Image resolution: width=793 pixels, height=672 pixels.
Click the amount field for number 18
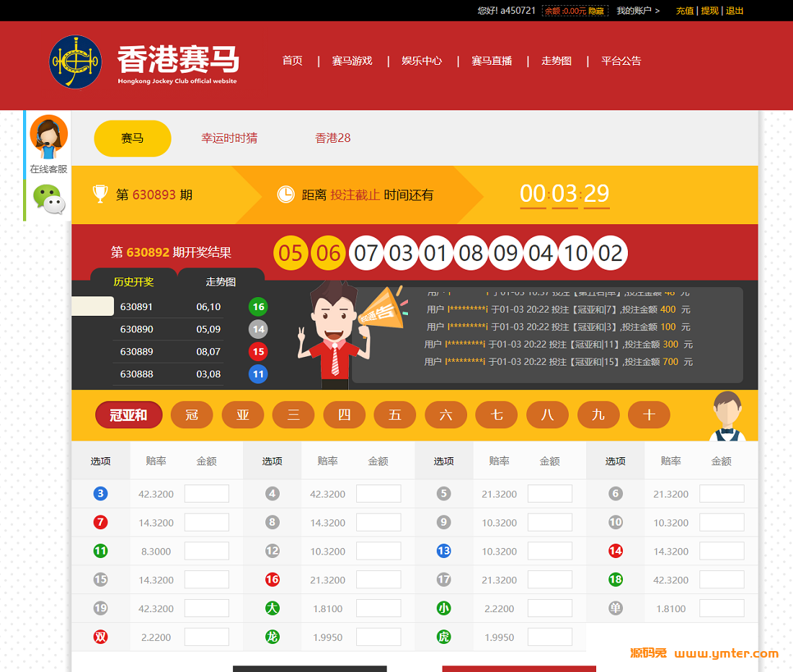[722, 580]
